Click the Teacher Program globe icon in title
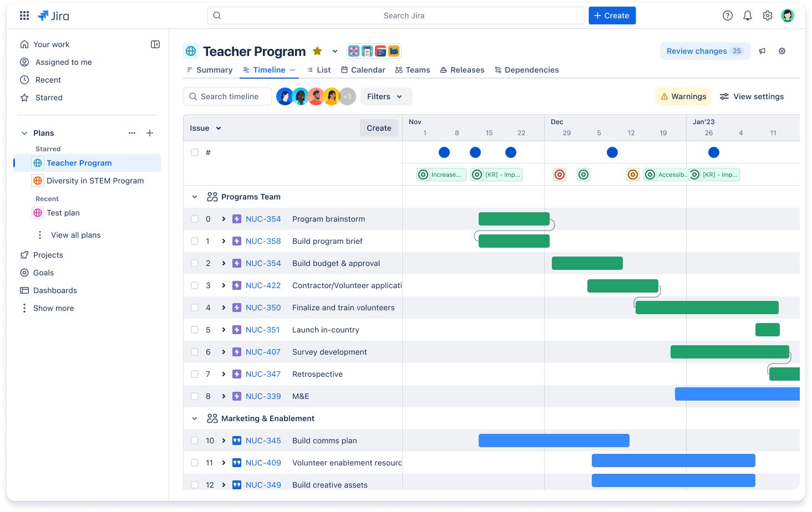 click(x=191, y=51)
